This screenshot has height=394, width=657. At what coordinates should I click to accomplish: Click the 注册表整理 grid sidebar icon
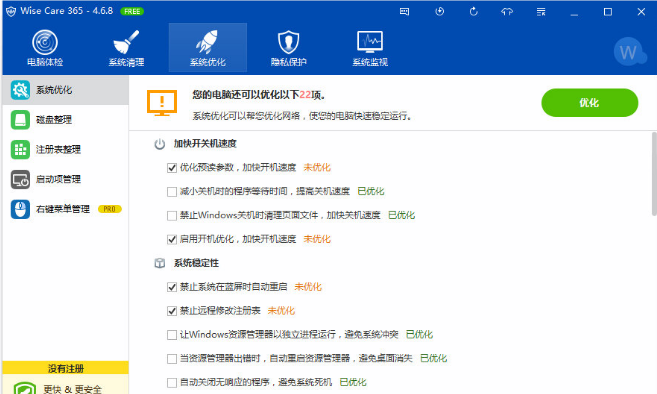(20, 149)
